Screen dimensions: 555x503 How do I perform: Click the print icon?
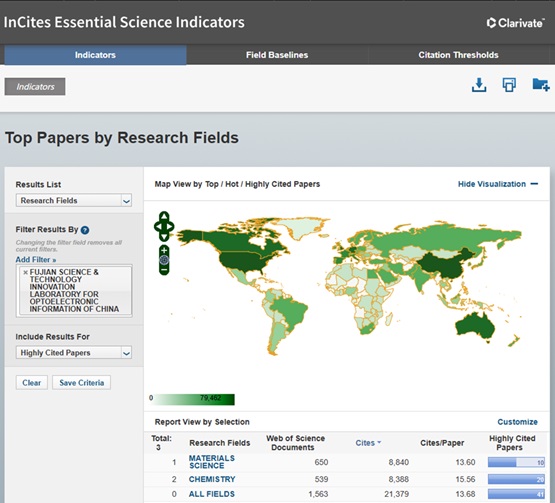[509, 85]
